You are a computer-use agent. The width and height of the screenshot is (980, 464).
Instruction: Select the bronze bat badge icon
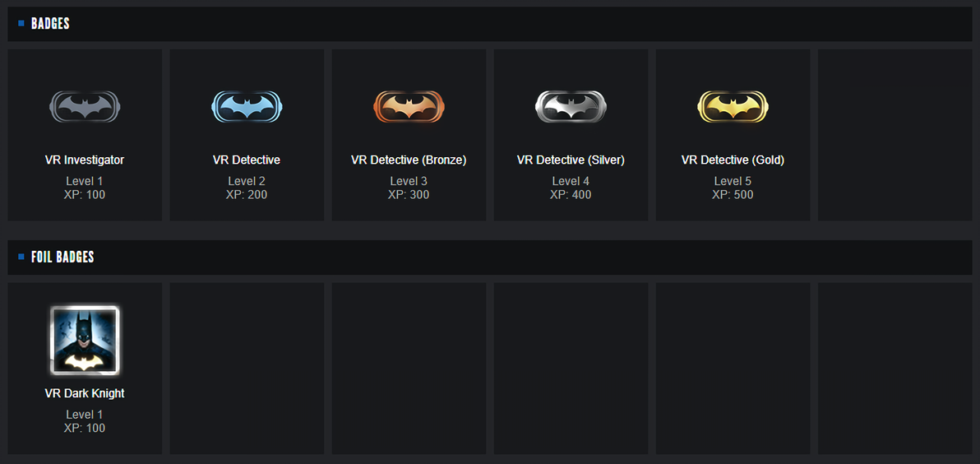pos(409,107)
